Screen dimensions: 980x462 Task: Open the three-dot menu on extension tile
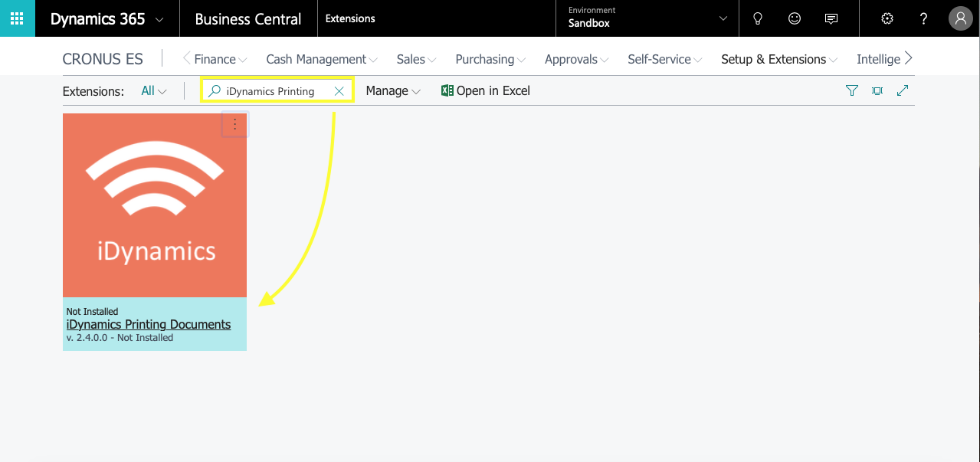[x=235, y=125]
